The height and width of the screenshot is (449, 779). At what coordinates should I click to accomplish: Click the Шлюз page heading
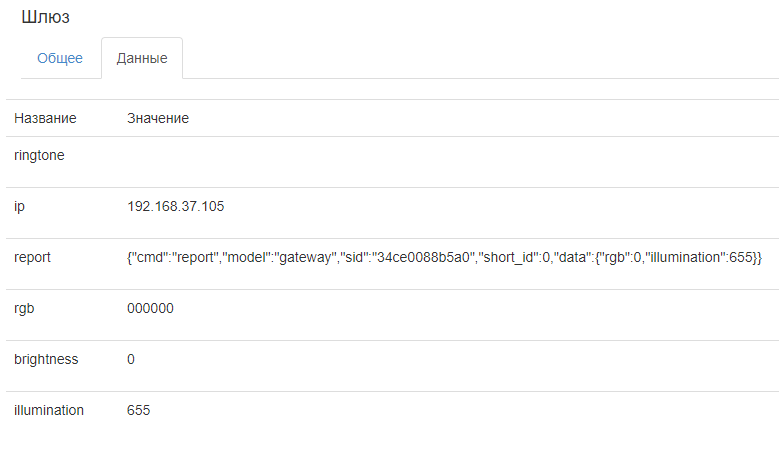tap(46, 18)
